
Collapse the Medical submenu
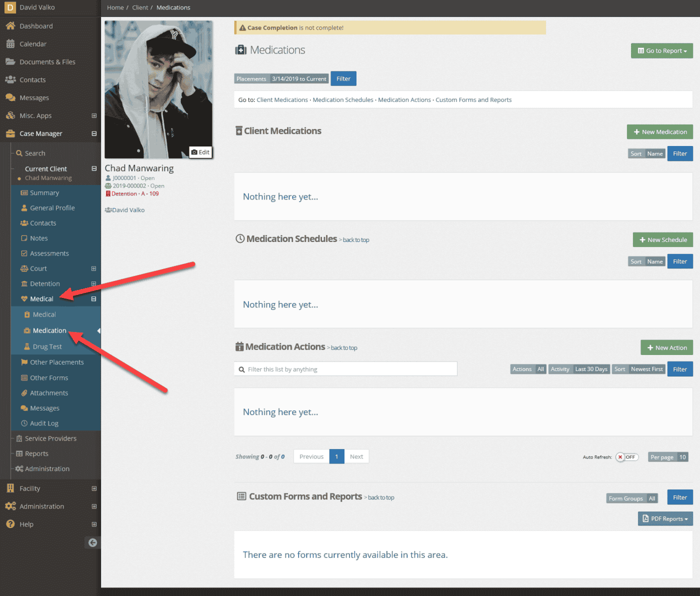[93, 299]
